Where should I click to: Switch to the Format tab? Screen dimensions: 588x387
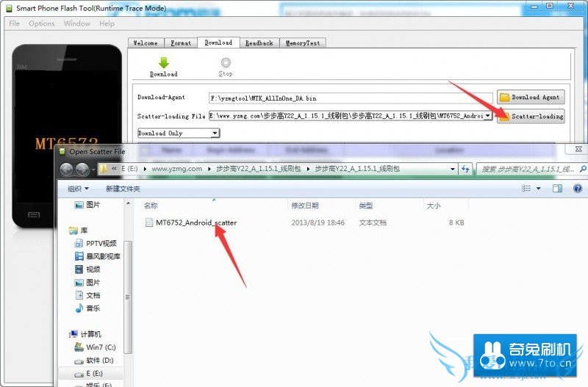(181, 43)
